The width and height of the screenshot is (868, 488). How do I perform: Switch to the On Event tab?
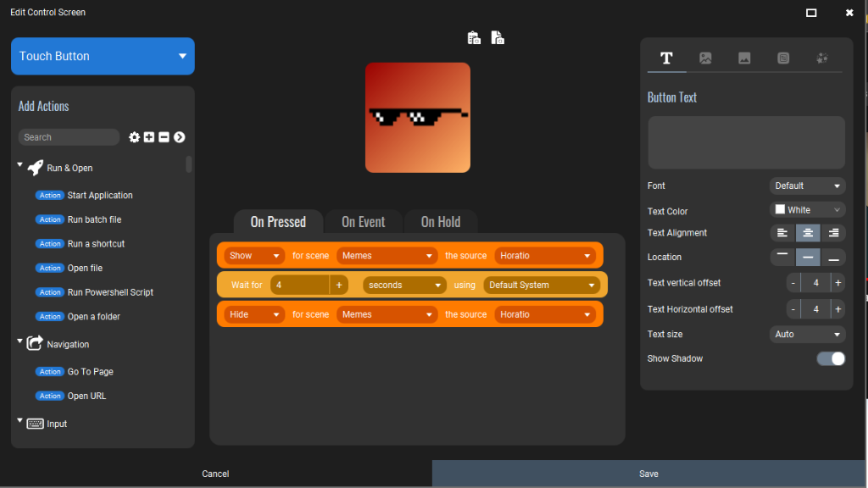(x=364, y=221)
